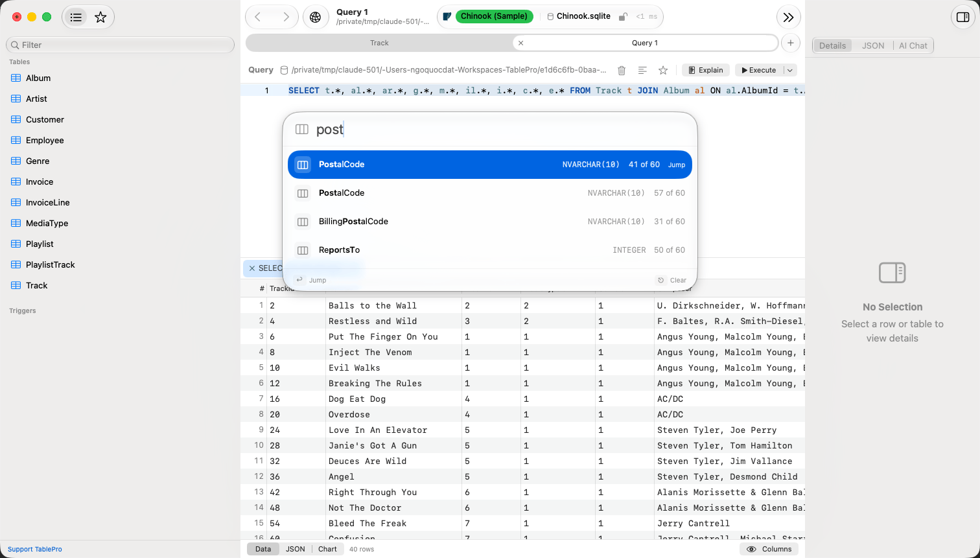The image size is (980, 558).
Task: Select the Chart view at bottom
Action: [328, 549]
